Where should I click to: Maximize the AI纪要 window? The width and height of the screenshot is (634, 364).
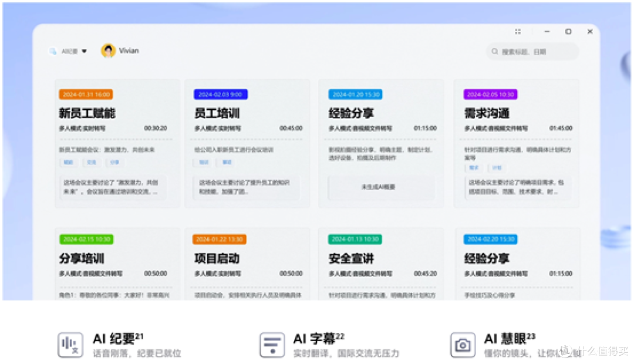tap(568, 32)
